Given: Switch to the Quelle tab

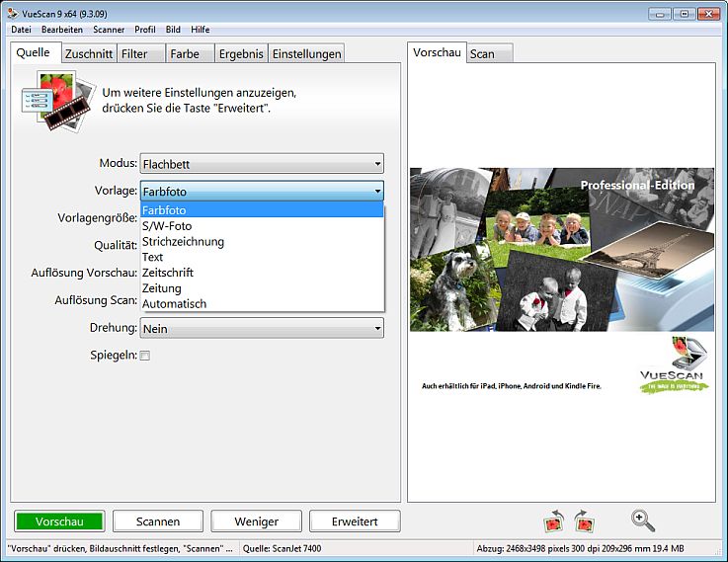Looking at the screenshot, I should pos(36,52).
